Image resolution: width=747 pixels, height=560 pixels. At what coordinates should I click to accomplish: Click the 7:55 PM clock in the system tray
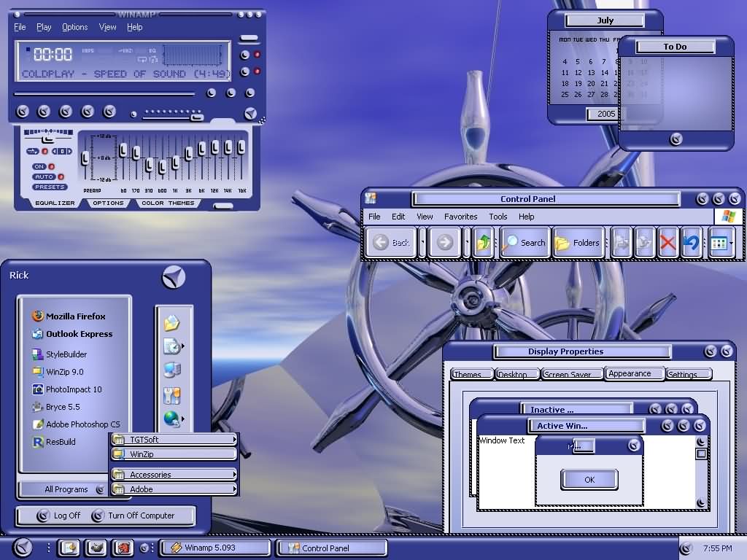(x=718, y=548)
